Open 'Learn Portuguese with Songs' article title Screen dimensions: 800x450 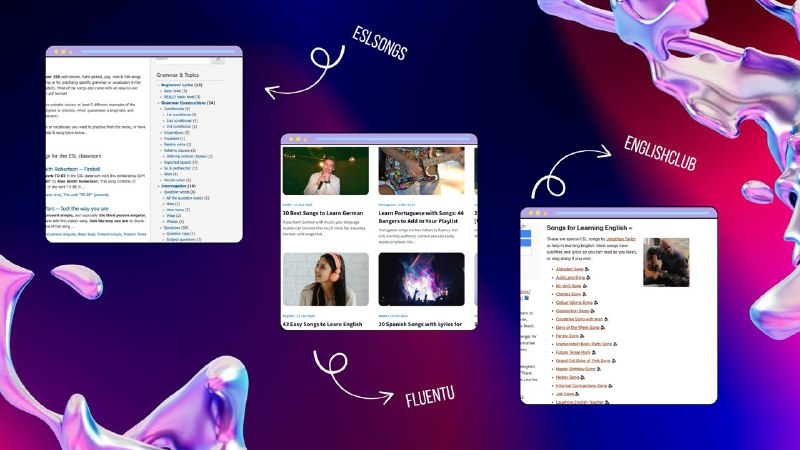tap(421, 217)
